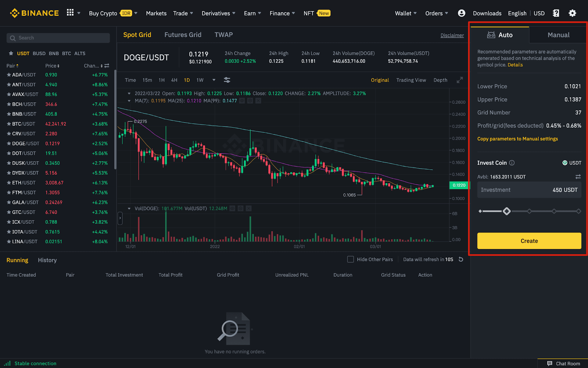
Task: Select the Manual tab
Action: (558, 35)
